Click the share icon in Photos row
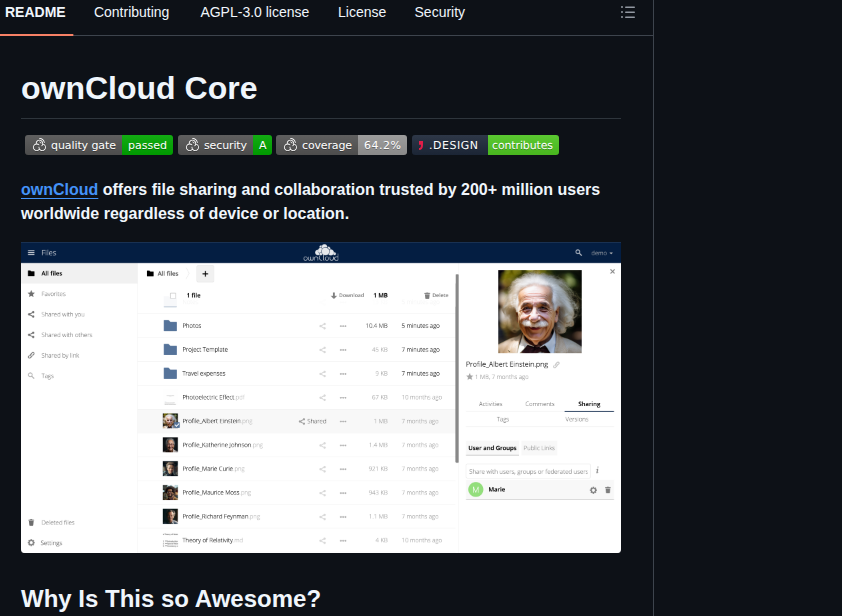 (x=322, y=325)
